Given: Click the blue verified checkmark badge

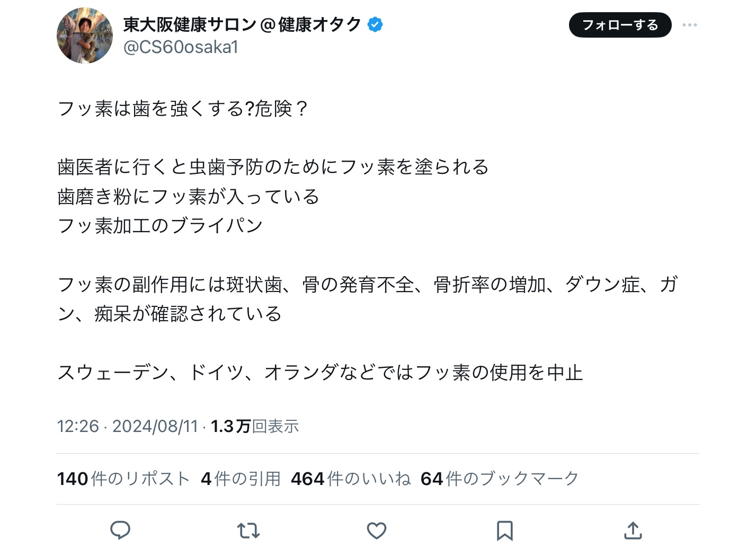Looking at the screenshot, I should pyautogui.click(x=375, y=24).
